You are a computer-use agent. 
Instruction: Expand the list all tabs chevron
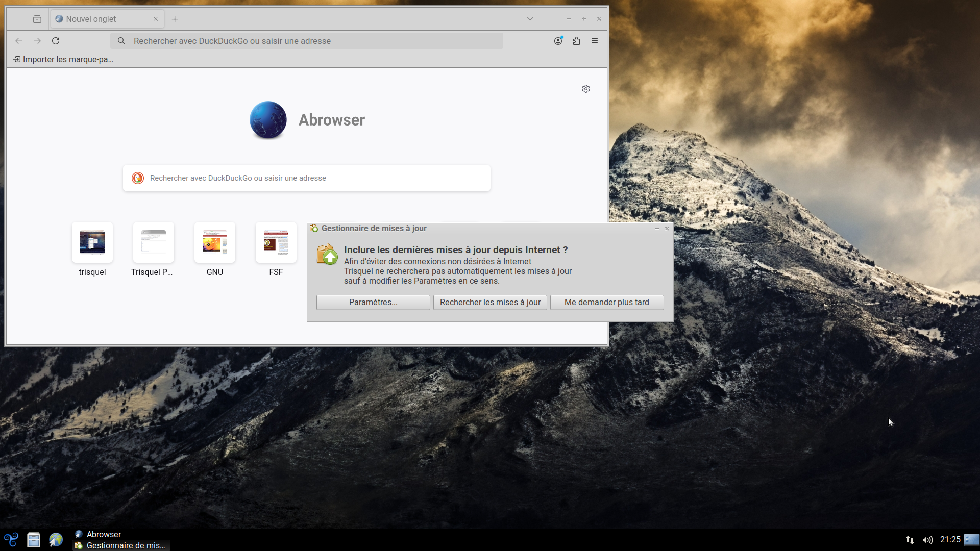(530, 19)
